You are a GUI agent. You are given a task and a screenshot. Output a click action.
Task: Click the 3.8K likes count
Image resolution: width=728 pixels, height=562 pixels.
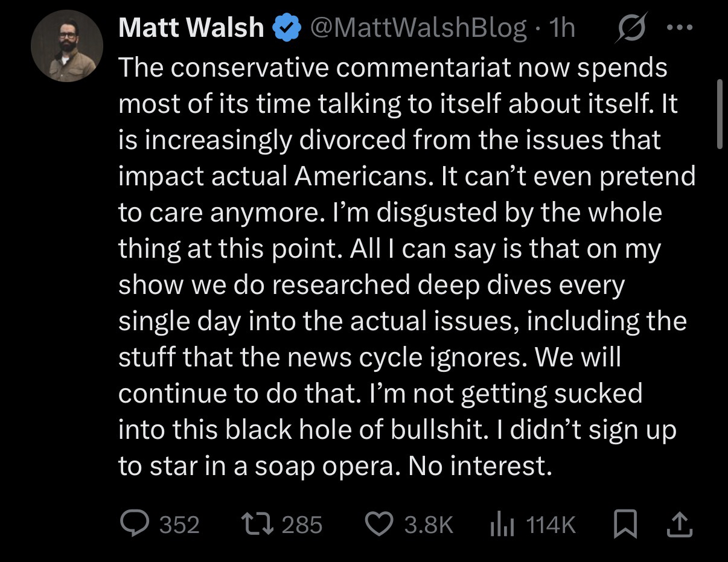(429, 525)
